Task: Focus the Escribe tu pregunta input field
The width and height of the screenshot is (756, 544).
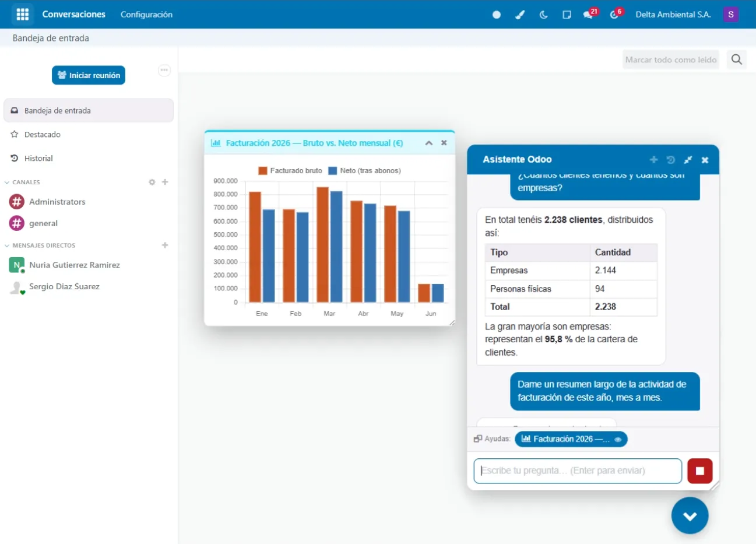Action: 578,471
